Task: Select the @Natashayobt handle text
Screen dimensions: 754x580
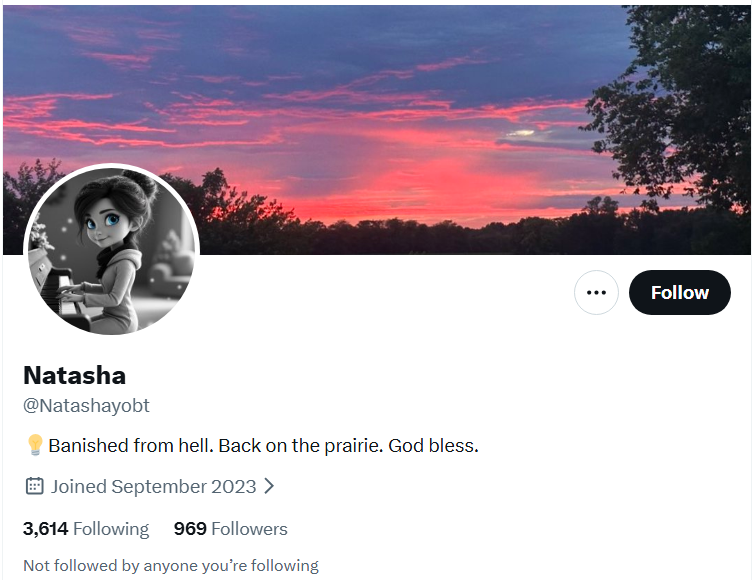Action: (x=87, y=406)
